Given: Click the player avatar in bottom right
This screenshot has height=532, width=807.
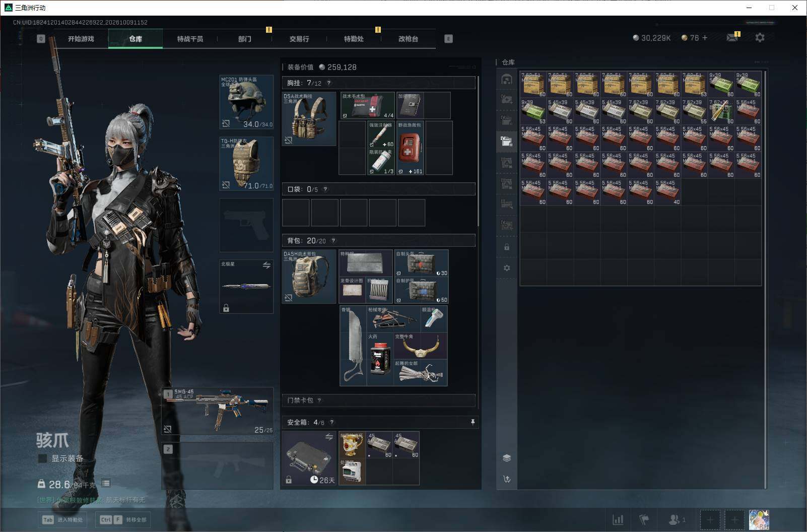Looking at the screenshot, I should pyautogui.click(x=759, y=520).
